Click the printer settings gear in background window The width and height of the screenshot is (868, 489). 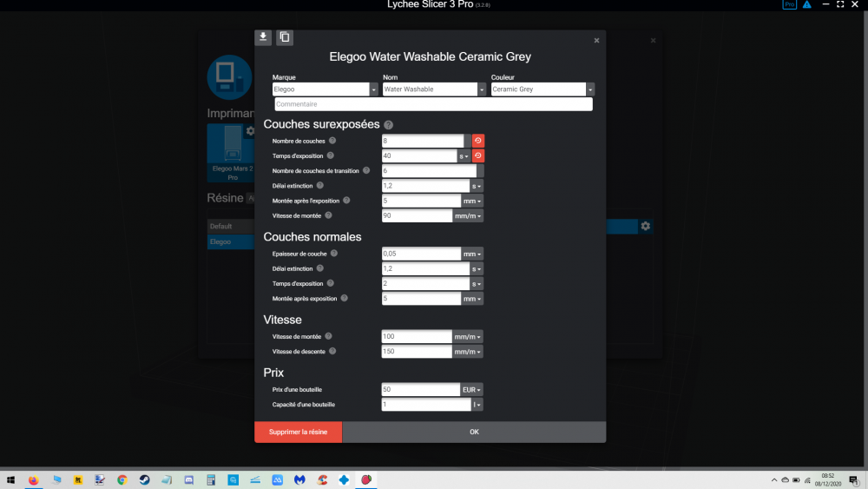[250, 130]
